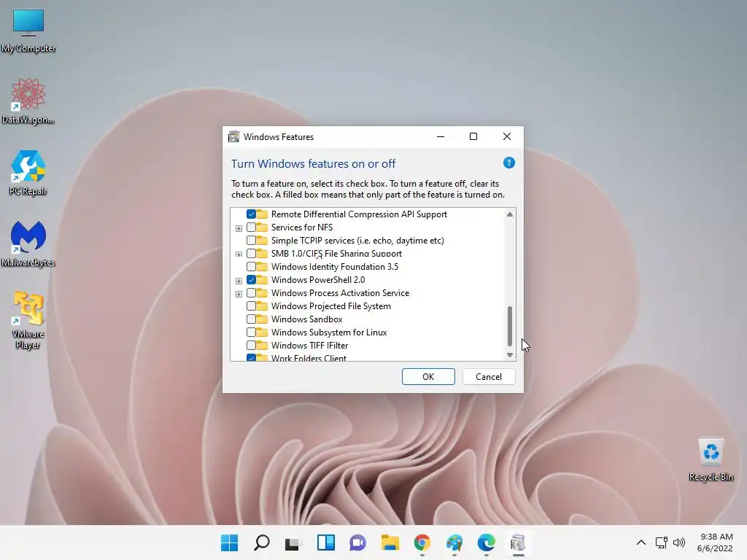Enable Windows Identity Foundation 3.5 checkbox

click(251, 267)
